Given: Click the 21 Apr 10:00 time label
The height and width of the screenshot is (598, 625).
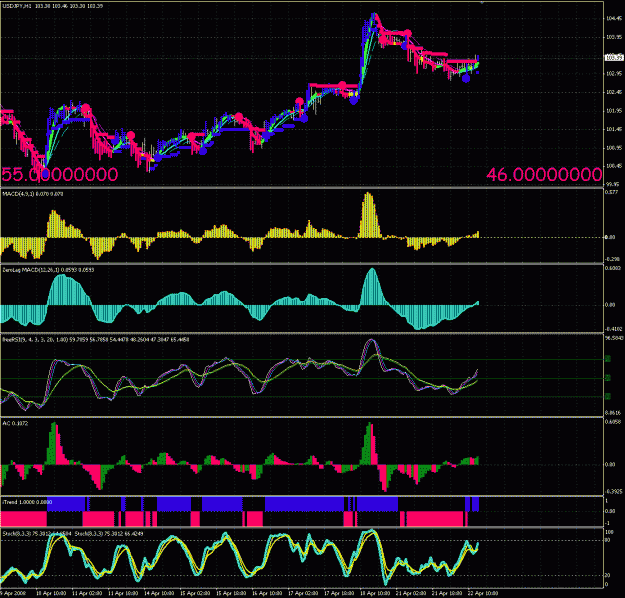Looking at the screenshot, I should 448,593.
